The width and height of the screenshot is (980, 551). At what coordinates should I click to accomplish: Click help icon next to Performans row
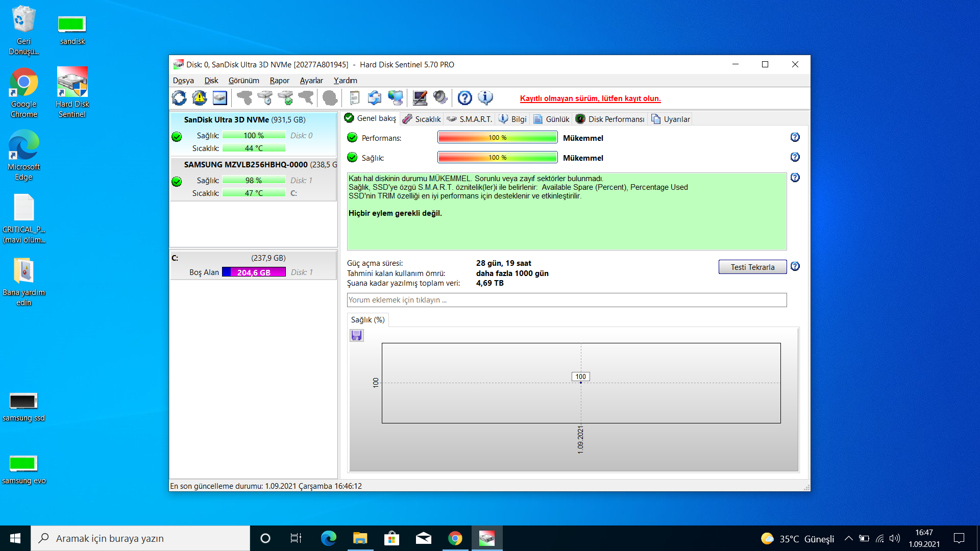pyautogui.click(x=795, y=137)
